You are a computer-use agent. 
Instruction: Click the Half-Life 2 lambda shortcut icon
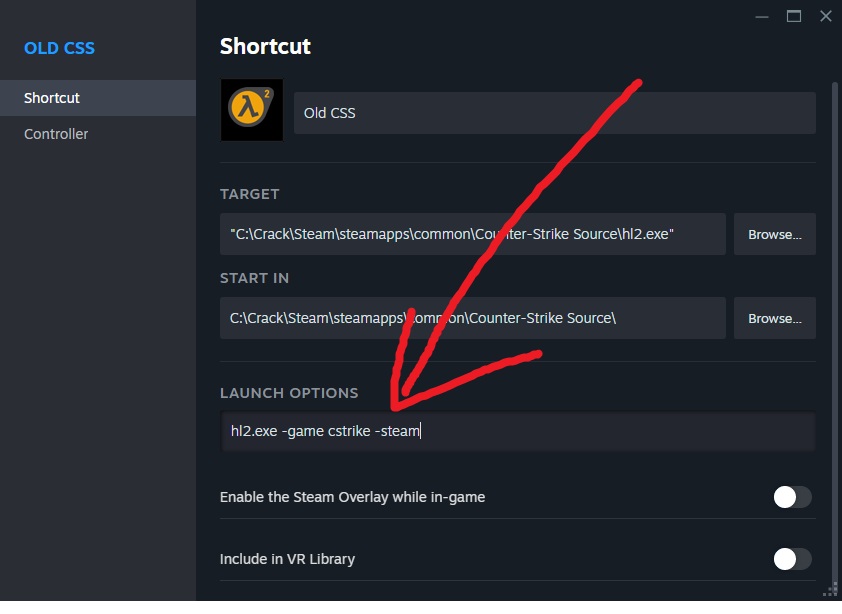[x=251, y=110]
